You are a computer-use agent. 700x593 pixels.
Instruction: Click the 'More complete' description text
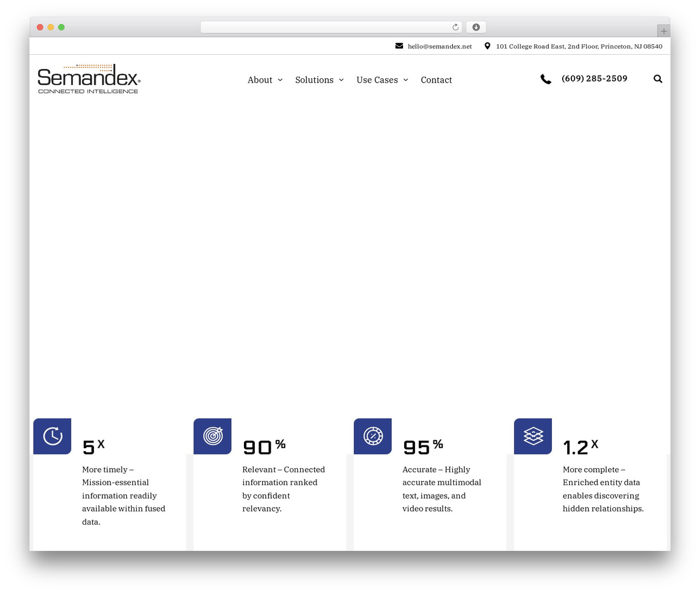603,489
